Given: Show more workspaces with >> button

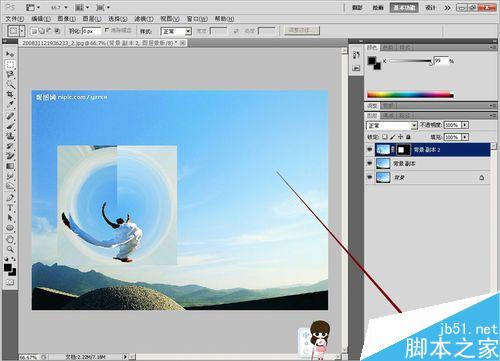Looking at the screenshot, I should click(x=447, y=7).
